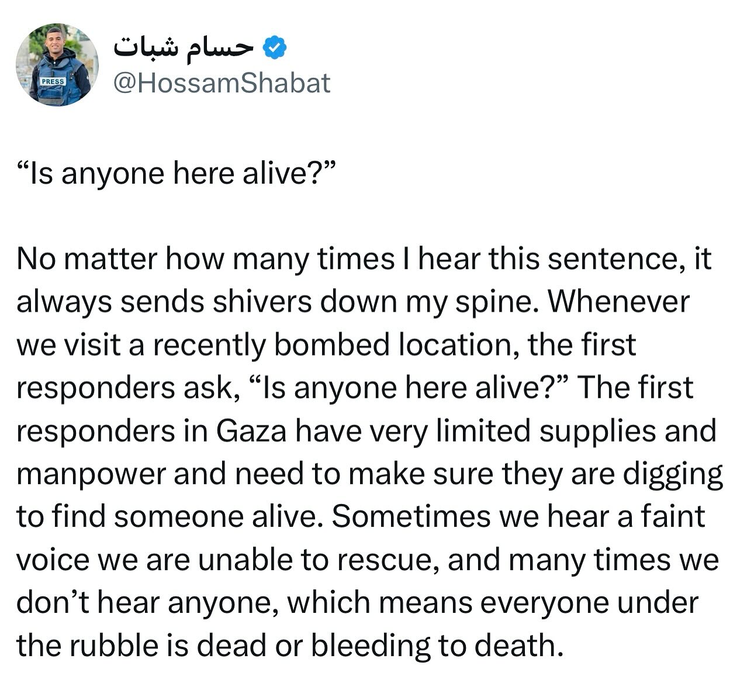Click the line starting "voice we are unable"

click(x=368, y=560)
